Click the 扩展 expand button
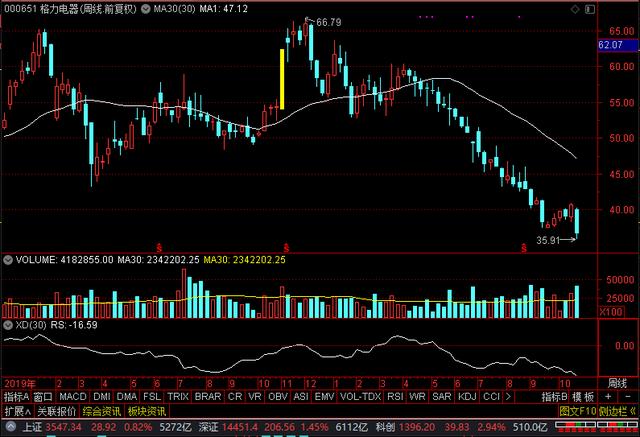 (x=15, y=411)
